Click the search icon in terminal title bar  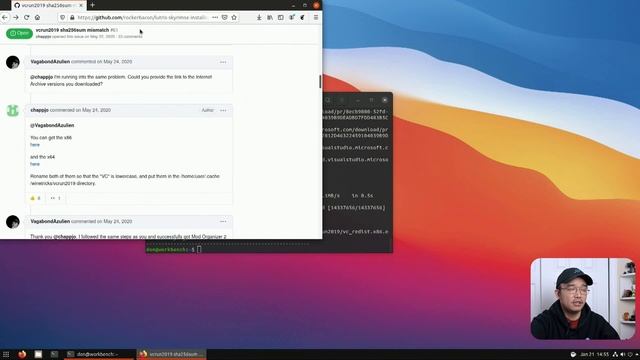(x=328, y=100)
